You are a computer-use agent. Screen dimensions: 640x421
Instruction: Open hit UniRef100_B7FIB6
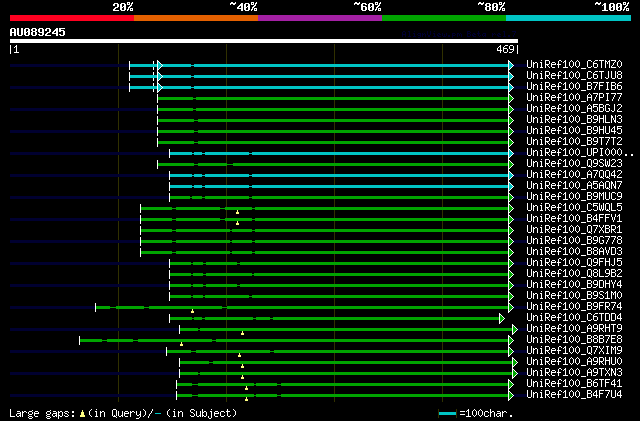pyautogui.click(x=574, y=87)
